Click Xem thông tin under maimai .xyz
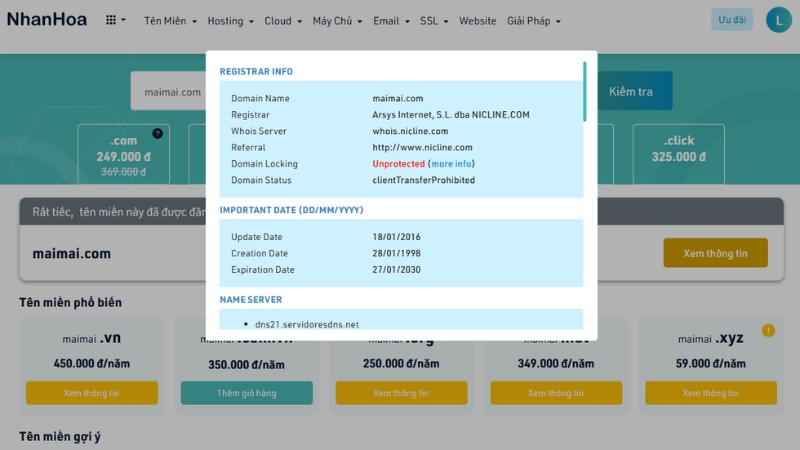 click(x=711, y=393)
